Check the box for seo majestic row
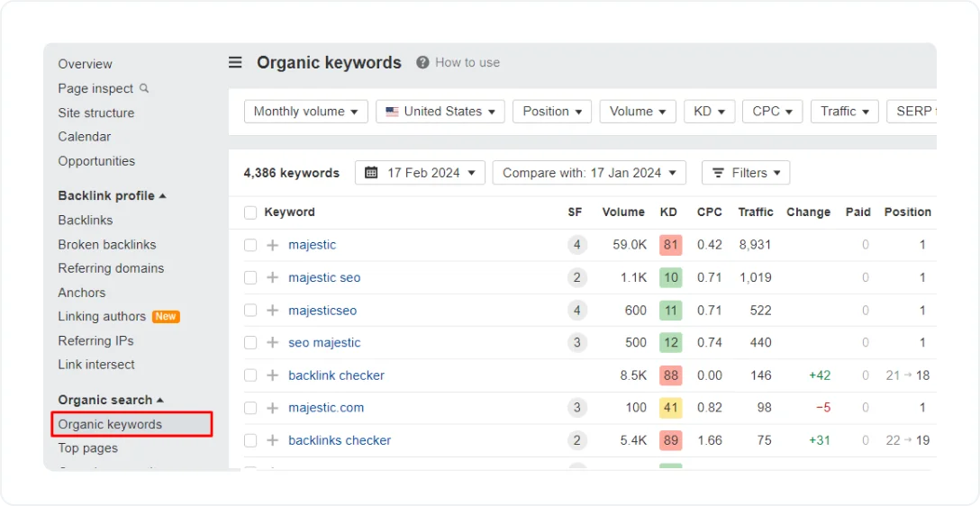 [250, 342]
